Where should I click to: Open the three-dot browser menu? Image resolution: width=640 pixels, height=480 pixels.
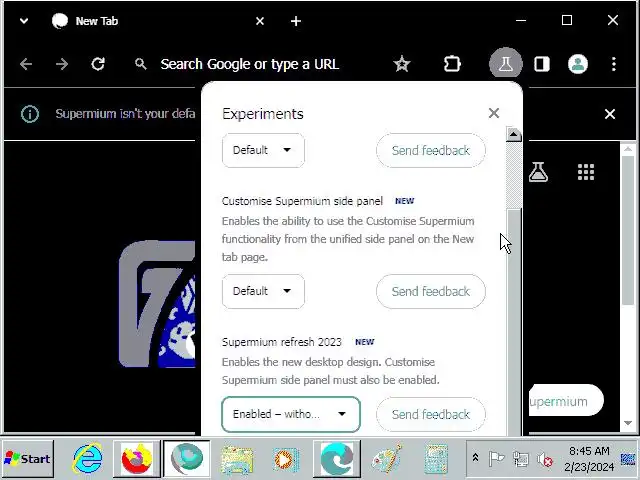pos(613,64)
